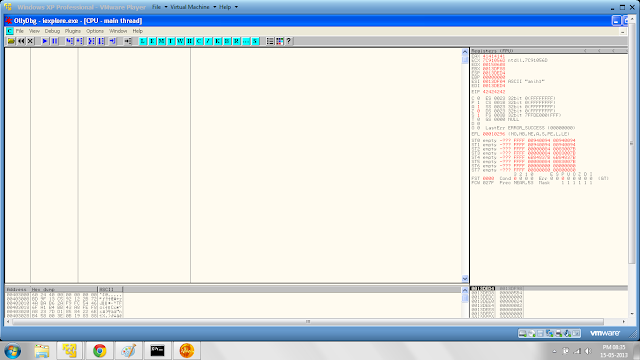
Task: Open the Windows Start button
Action: tap(13, 351)
